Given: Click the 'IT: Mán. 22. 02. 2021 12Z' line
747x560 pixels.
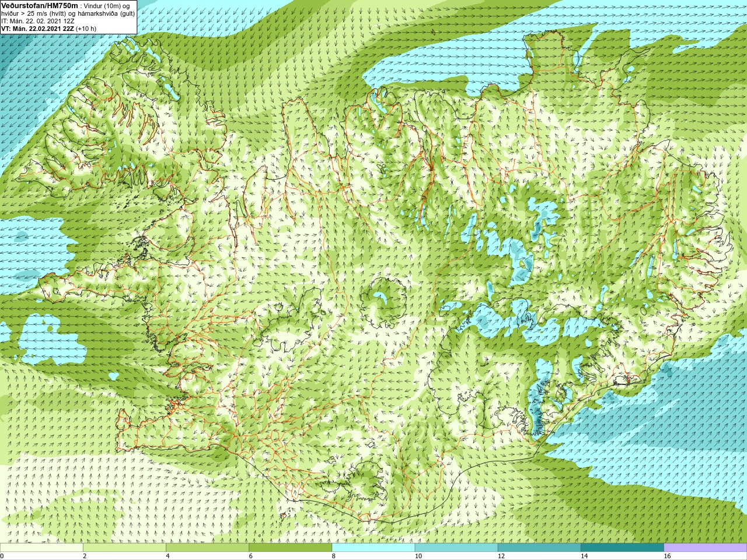Looking at the screenshot, I should tap(38, 21).
